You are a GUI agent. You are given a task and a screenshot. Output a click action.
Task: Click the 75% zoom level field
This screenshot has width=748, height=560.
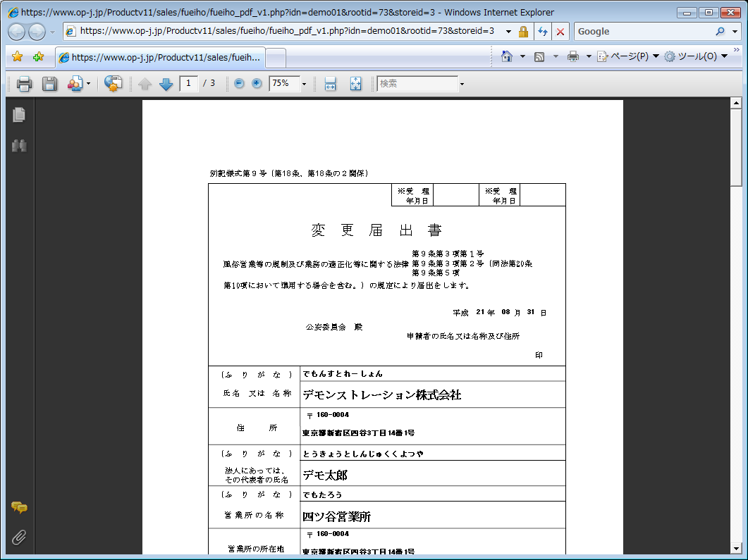[285, 83]
